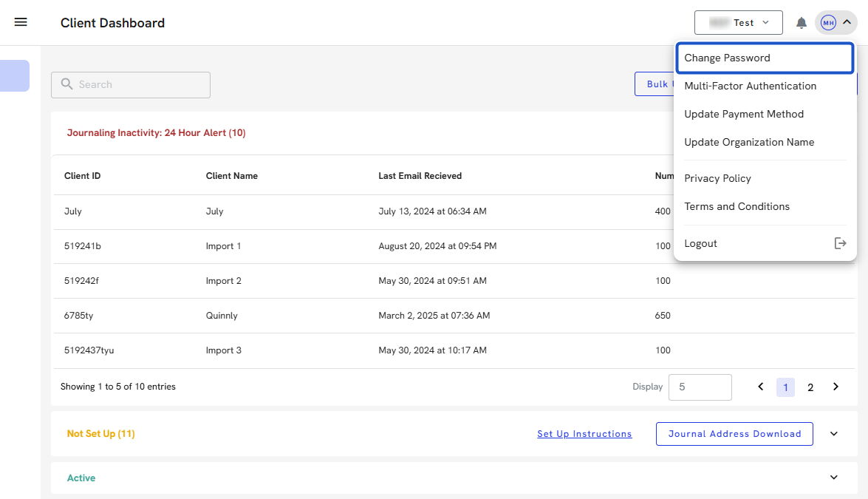Click the MH user avatar icon
This screenshot has width=868, height=499.
828,23
